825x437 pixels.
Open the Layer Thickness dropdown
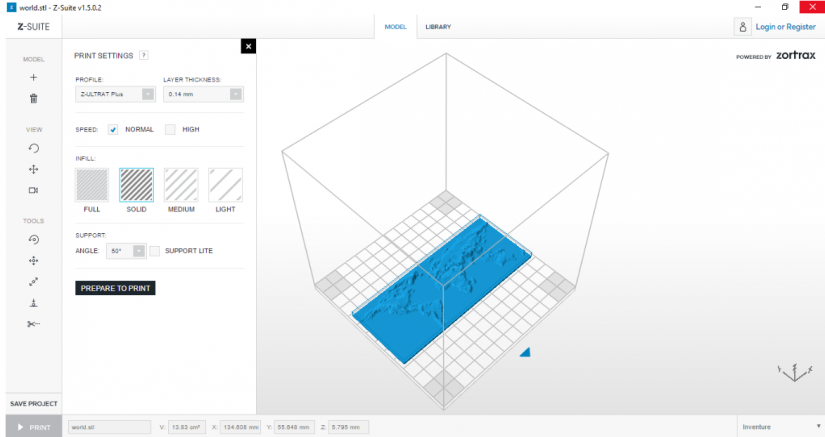click(203, 94)
